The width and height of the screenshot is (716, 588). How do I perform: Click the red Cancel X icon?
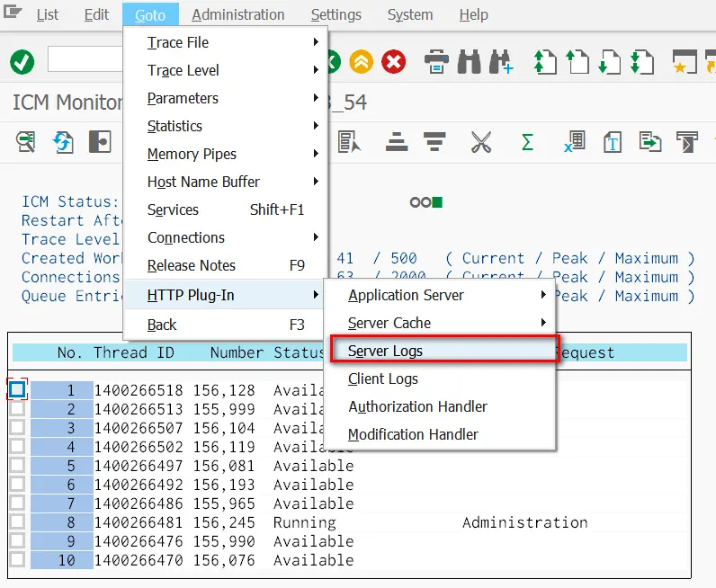(394, 62)
